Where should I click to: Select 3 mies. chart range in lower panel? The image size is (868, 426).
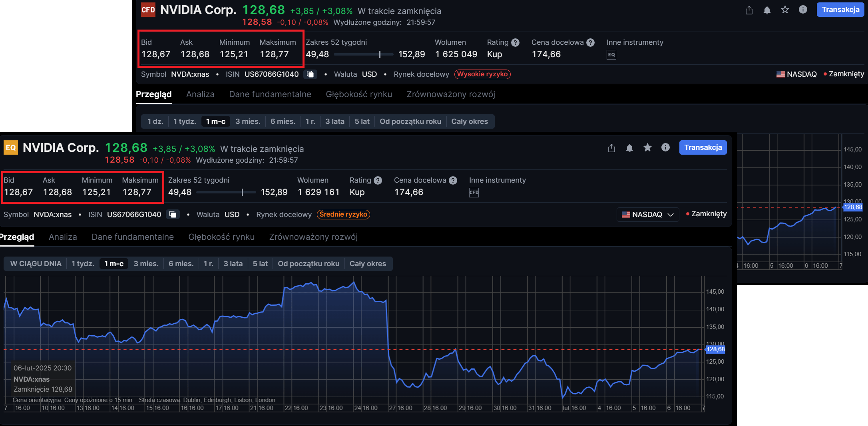coord(146,264)
